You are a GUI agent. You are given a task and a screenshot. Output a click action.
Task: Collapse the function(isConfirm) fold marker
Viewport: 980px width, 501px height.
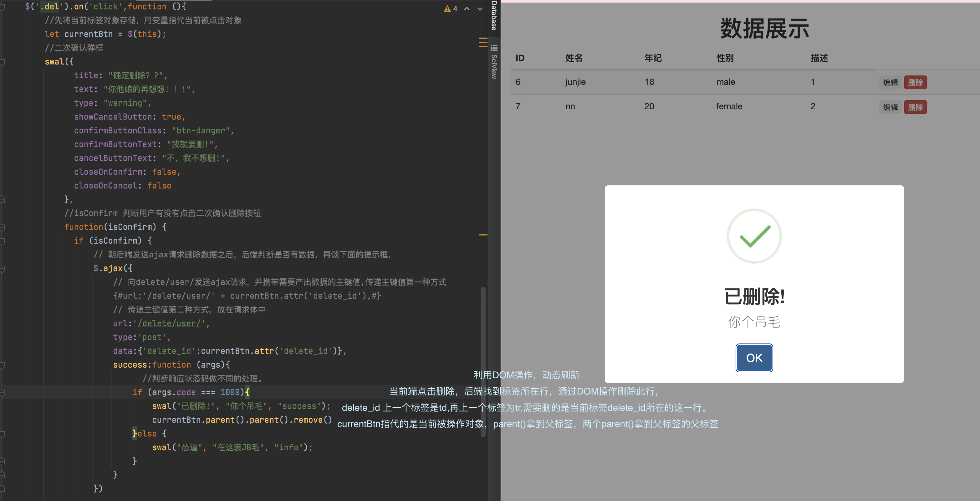pos(3,227)
